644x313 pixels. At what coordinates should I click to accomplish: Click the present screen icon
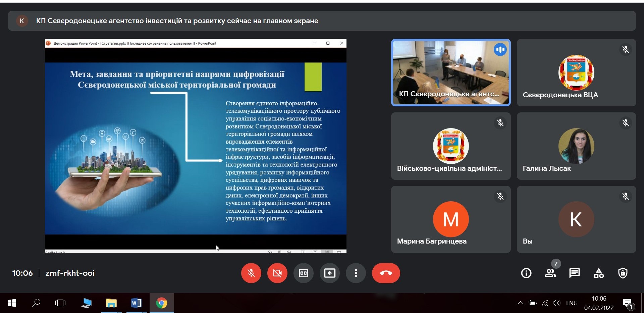point(329,273)
